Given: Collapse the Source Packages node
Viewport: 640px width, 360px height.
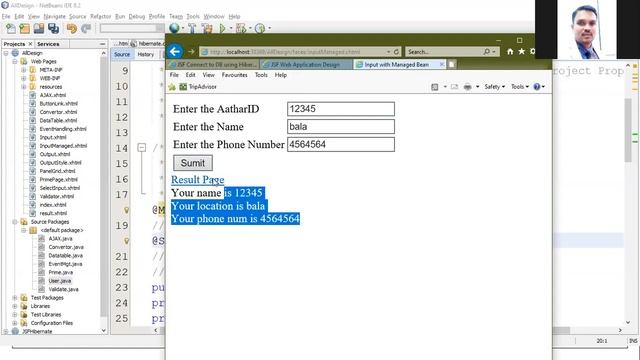Looking at the screenshot, I should pyautogui.click(x=15, y=222).
